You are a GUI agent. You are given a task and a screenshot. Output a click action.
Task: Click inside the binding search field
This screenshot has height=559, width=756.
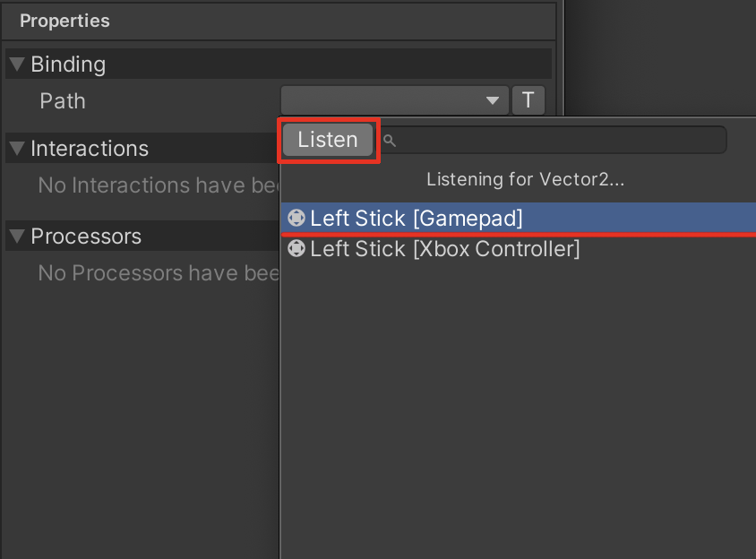pos(555,140)
